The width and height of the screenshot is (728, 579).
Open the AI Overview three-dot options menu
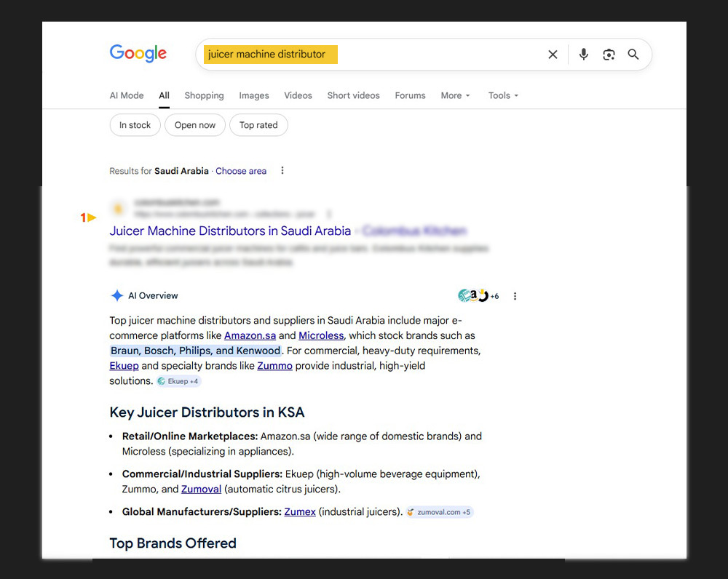(x=515, y=296)
